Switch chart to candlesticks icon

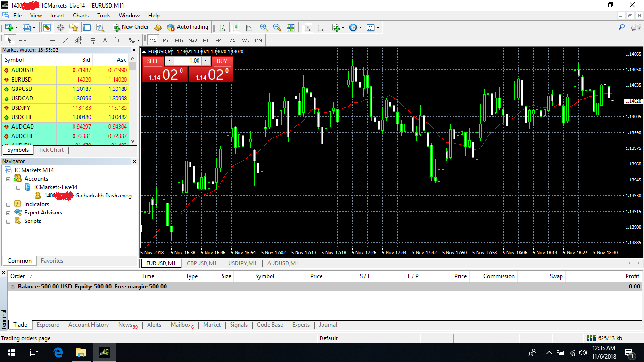coord(235,27)
